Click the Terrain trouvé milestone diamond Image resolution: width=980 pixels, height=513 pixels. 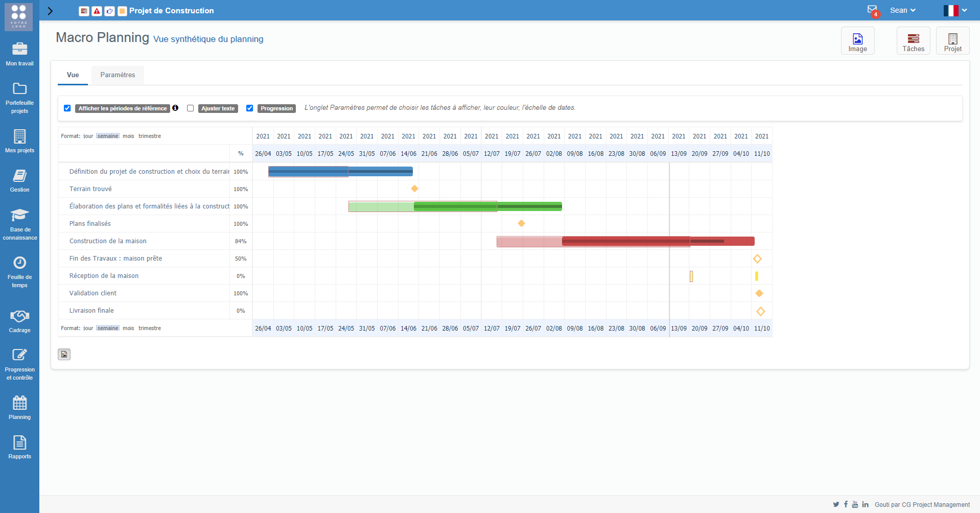click(x=414, y=189)
